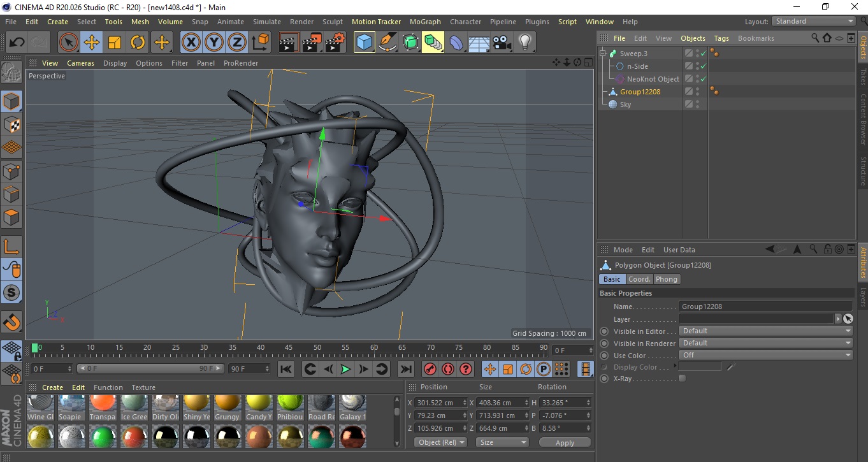This screenshot has width=868, height=462.
Task: Open the Spline Pen tool
Action: 387,43
